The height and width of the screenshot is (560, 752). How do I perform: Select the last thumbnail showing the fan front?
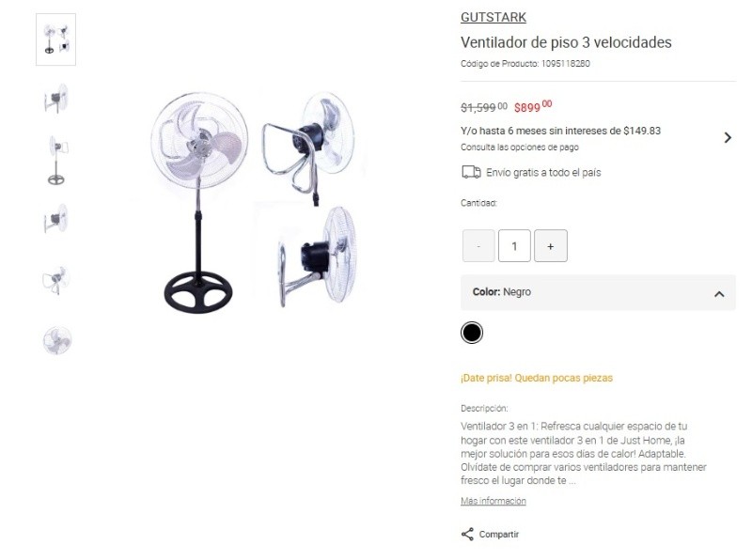(56, 340)
